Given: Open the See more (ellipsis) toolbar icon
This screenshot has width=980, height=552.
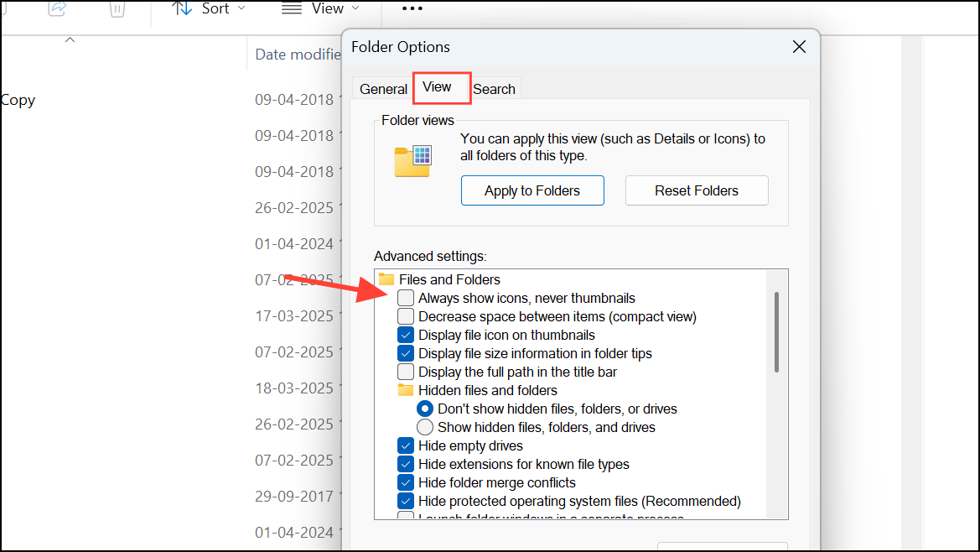Looking at the screenshot, I should [x=412, y=8].
